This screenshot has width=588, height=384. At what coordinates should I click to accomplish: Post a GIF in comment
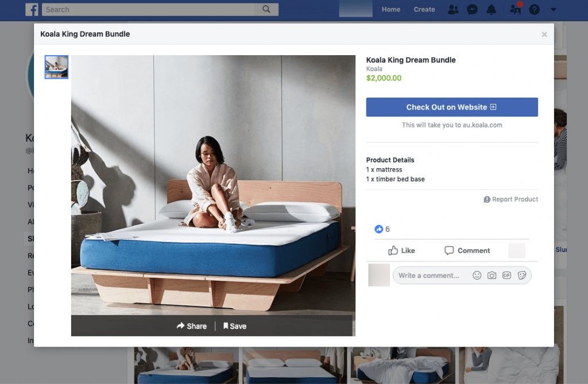[x=506, y=276]
